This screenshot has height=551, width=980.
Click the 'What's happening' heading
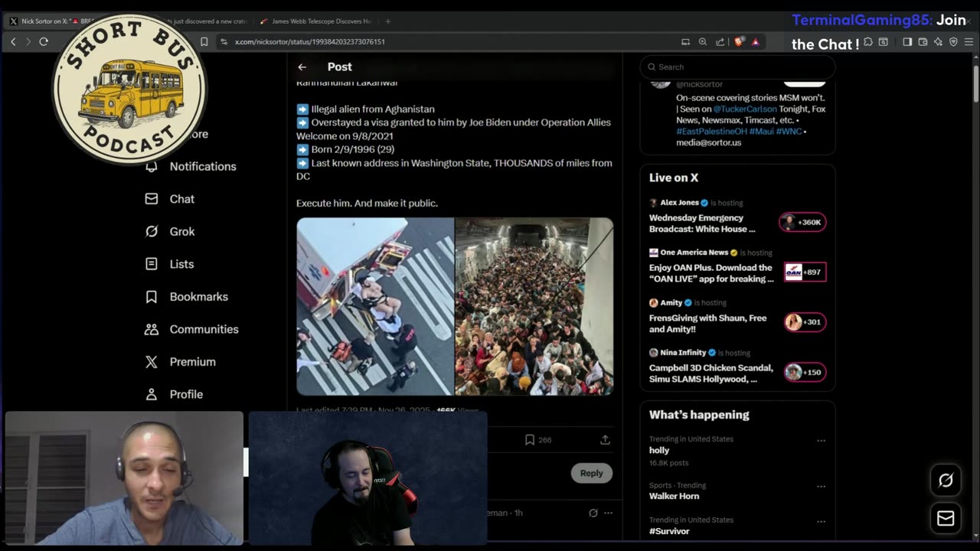[699, 415]
